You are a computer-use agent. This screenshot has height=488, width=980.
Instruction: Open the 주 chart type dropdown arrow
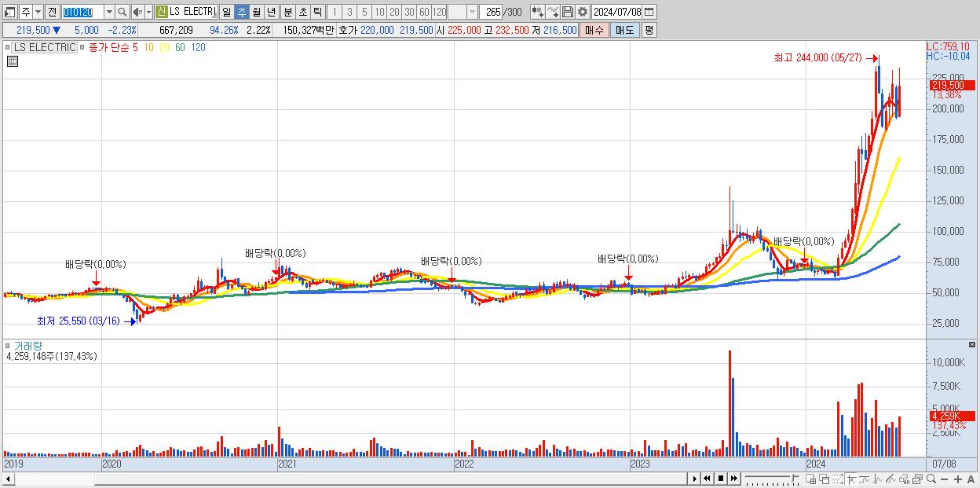coord(38,12)
